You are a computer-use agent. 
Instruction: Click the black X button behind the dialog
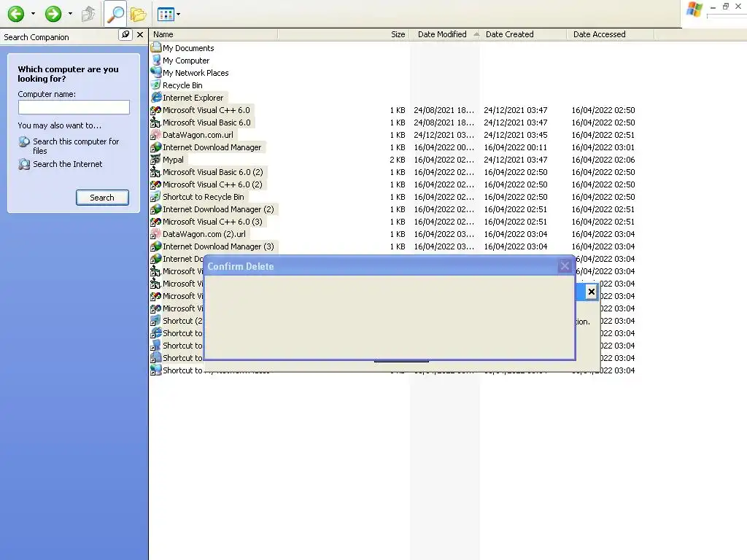coord(591,292)
